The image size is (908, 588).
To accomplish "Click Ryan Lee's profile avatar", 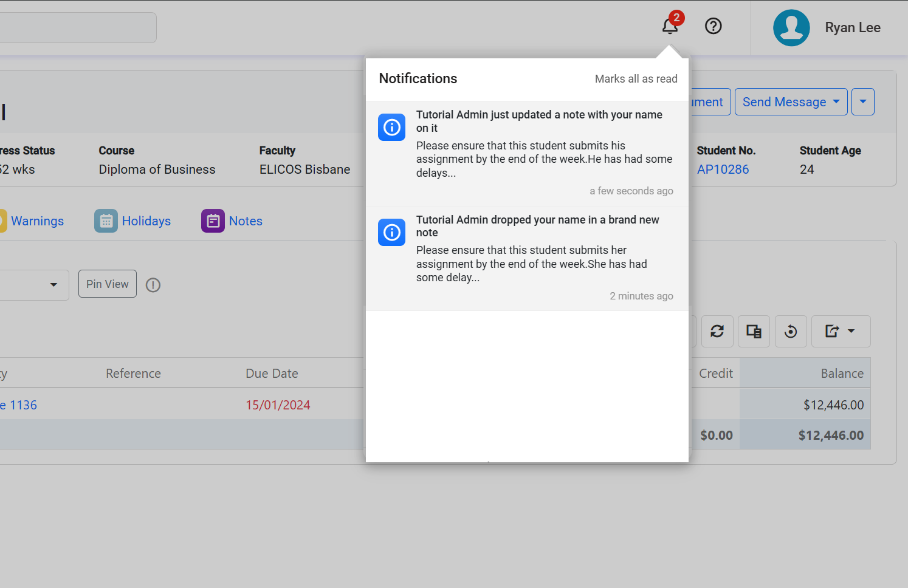I will pyautogui.click(x=791, y=28).
